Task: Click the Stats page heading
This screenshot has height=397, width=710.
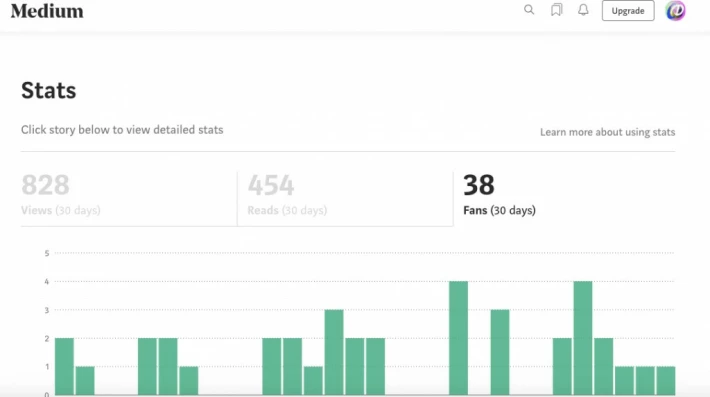Action: [x=48, y=90]
